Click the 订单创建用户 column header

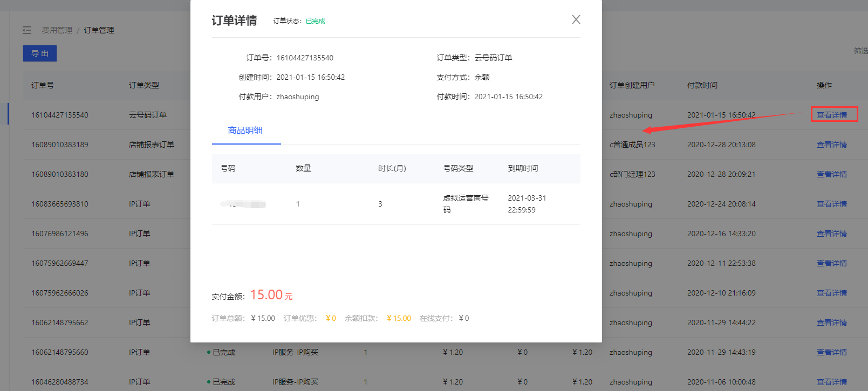[x=632, y=85]
